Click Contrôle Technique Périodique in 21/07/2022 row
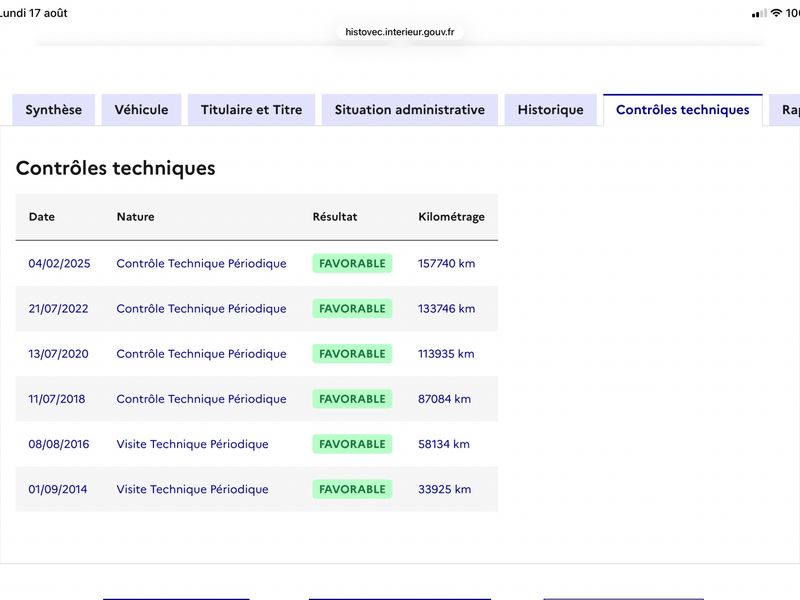Viewport: 800px width, 600px height. coord(201,309)
